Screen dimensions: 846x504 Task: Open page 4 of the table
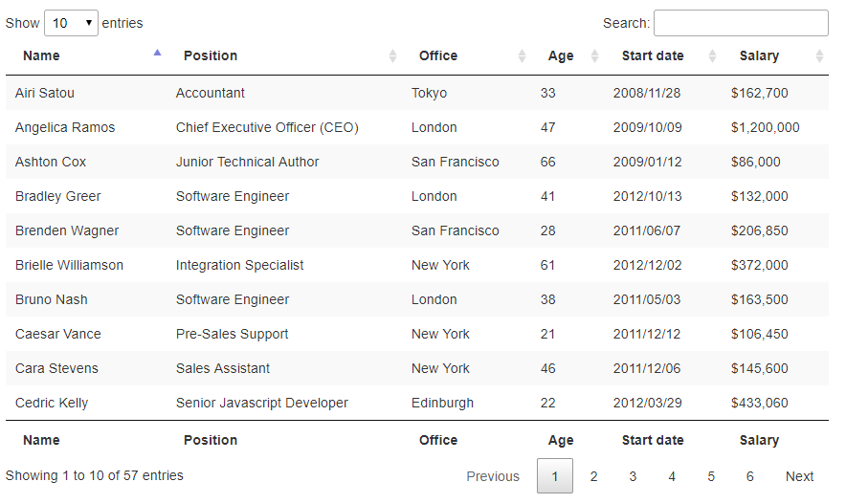pos(672,476)
